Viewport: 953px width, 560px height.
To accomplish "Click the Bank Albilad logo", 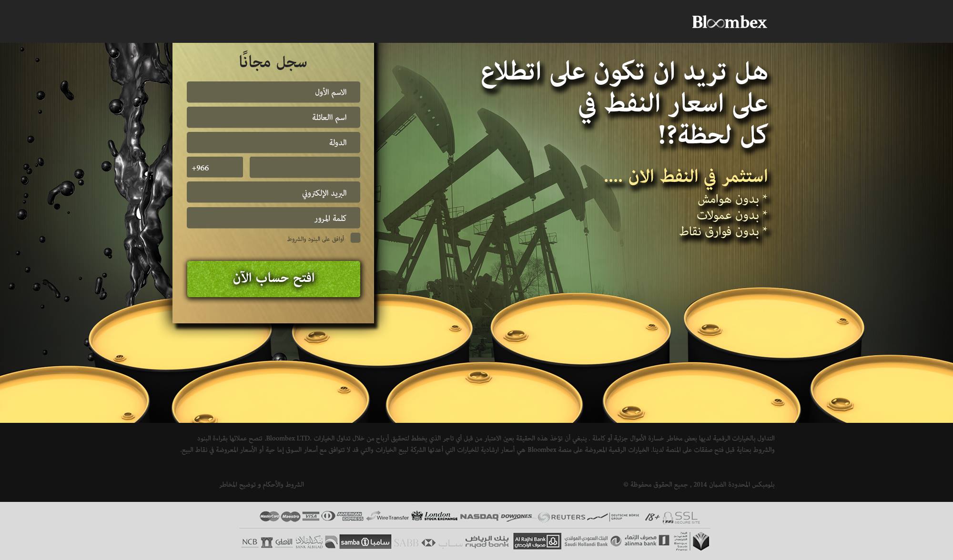I will click(x=316, y=542).
